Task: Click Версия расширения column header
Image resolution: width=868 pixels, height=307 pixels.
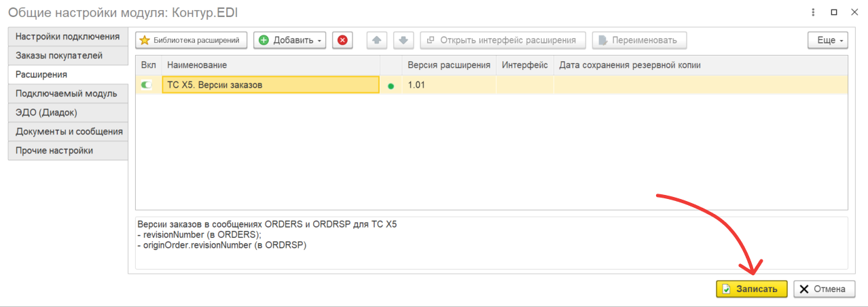Action: 449,65
